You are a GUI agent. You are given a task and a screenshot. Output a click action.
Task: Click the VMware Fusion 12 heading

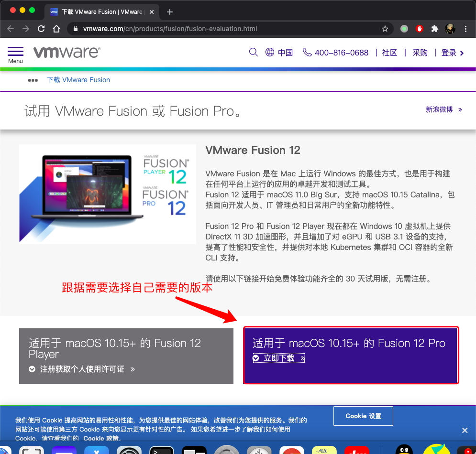coord(253,150)
